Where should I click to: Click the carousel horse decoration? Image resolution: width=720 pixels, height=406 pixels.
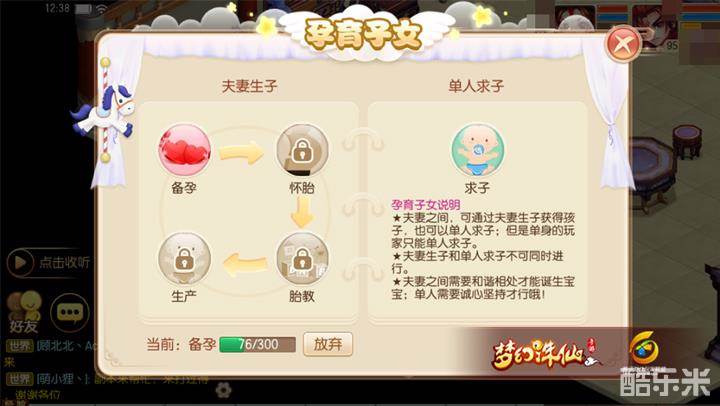105,111
